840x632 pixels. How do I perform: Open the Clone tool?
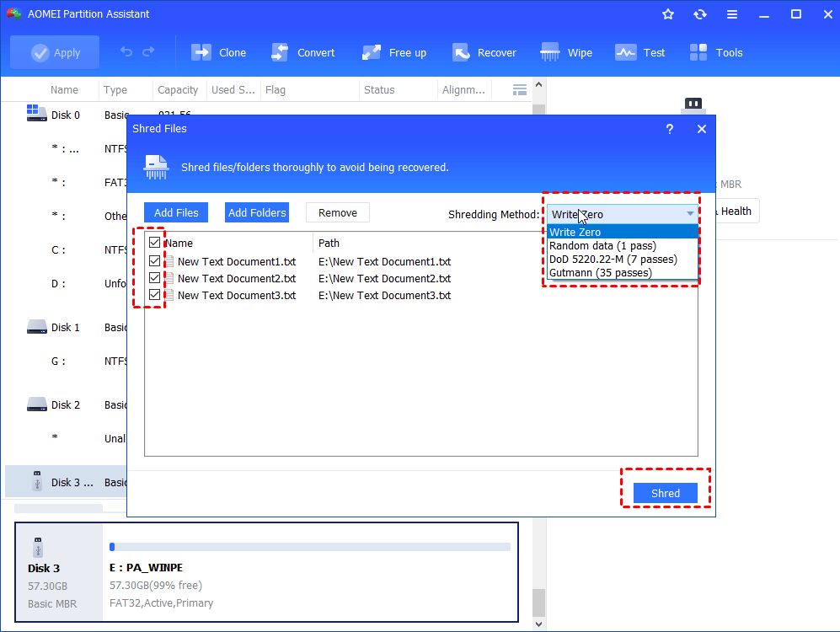218,52
